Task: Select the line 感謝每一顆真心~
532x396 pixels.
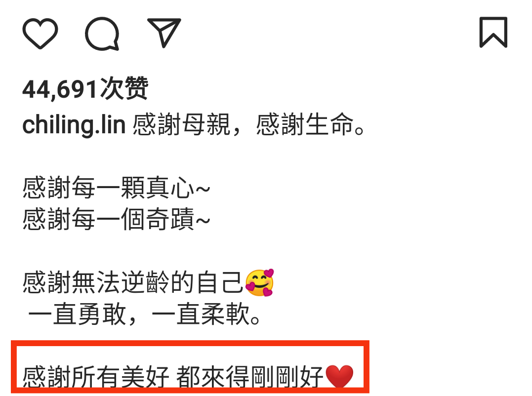Action: [116, 188]
